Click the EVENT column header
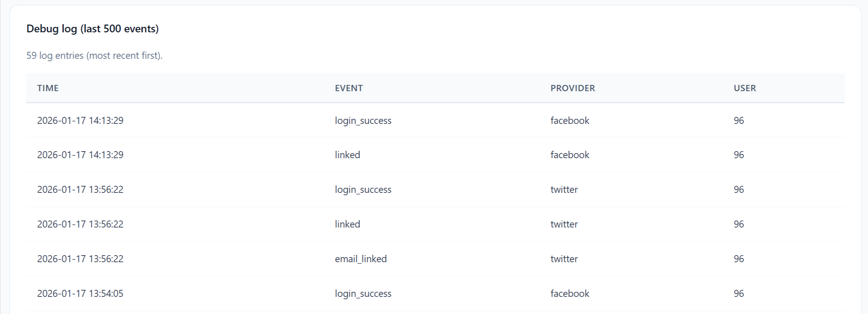The height and width of the screenshot is (314, 868). [349, 88]
